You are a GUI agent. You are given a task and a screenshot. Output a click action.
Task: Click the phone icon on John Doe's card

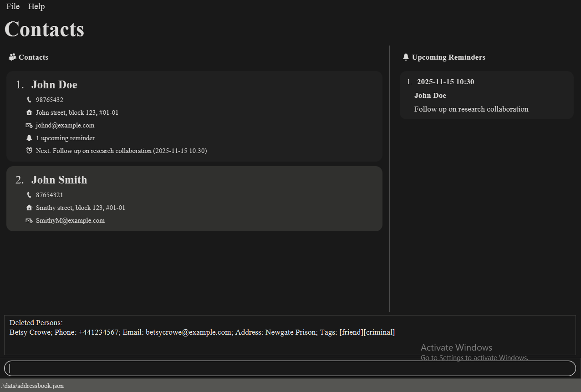29,100
